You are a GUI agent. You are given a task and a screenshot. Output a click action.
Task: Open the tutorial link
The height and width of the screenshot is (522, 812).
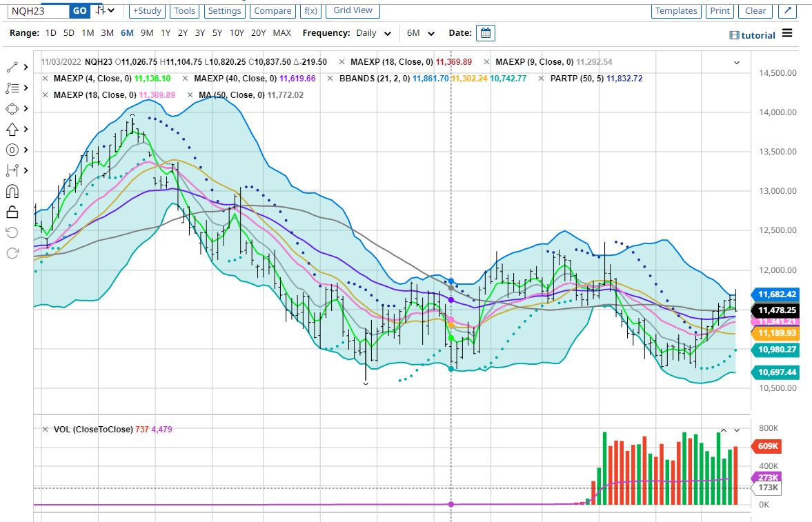(x=752, y=35)
